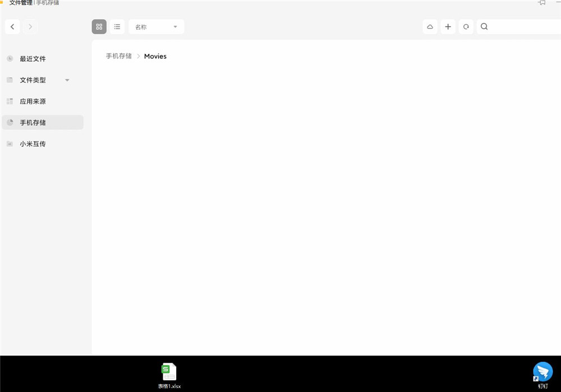Screen dimensions: 561x392
Task: Click the search magnifier icon
Action: pos(485,26)
